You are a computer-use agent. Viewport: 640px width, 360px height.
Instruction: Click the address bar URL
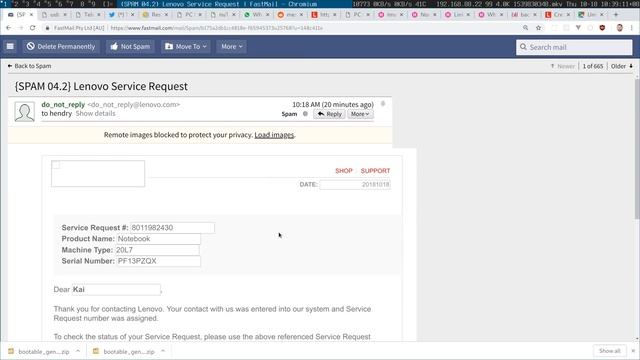click(216, 28)
